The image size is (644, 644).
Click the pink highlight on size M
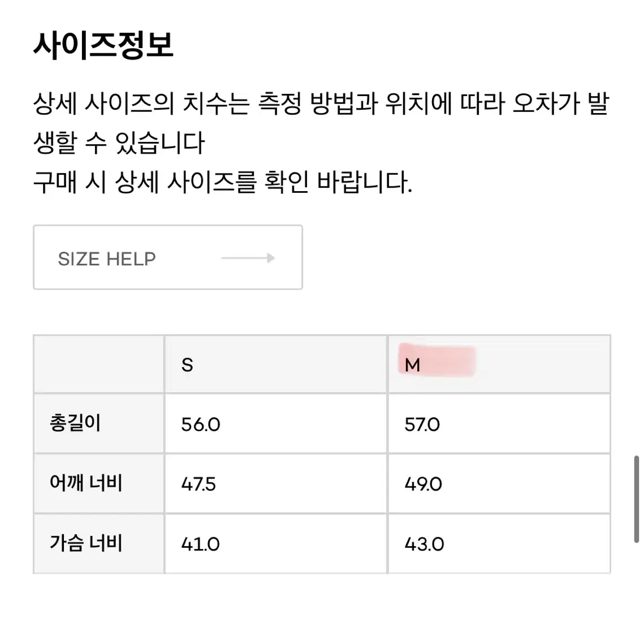pos(436,360)
